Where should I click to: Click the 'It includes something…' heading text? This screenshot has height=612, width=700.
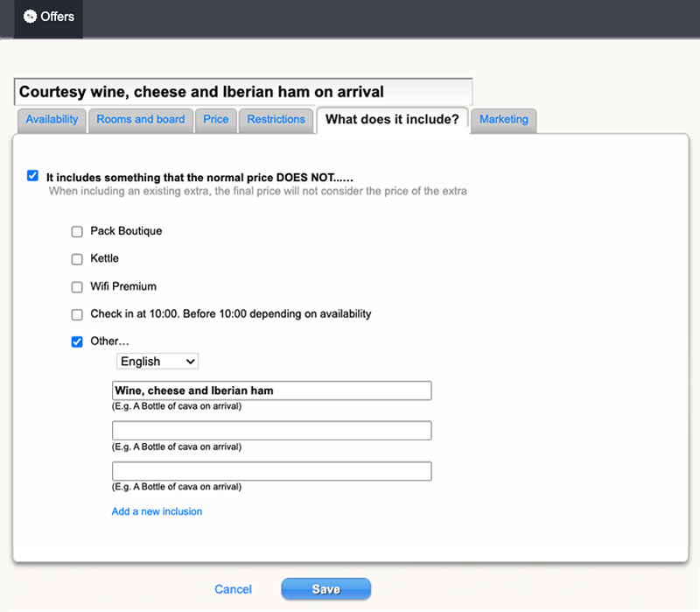point(199,178)
